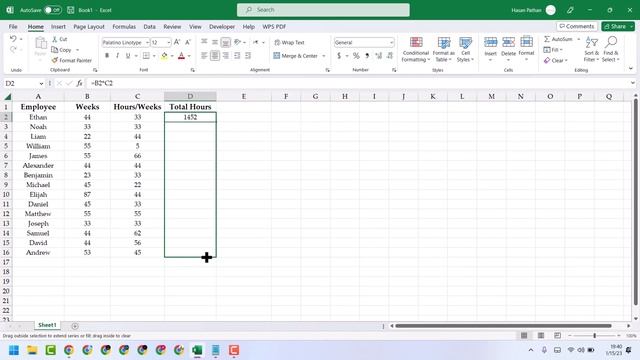This screenshot has width=640, height=360.
Task: Open Find & Select
Action: 611,49
